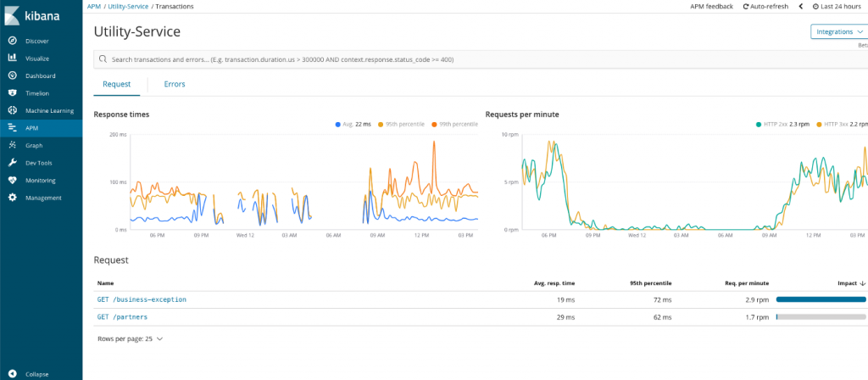Select Visualize in the sidebar menu
868x380 pixels.
pyautogui.click(x=37, y=59)
